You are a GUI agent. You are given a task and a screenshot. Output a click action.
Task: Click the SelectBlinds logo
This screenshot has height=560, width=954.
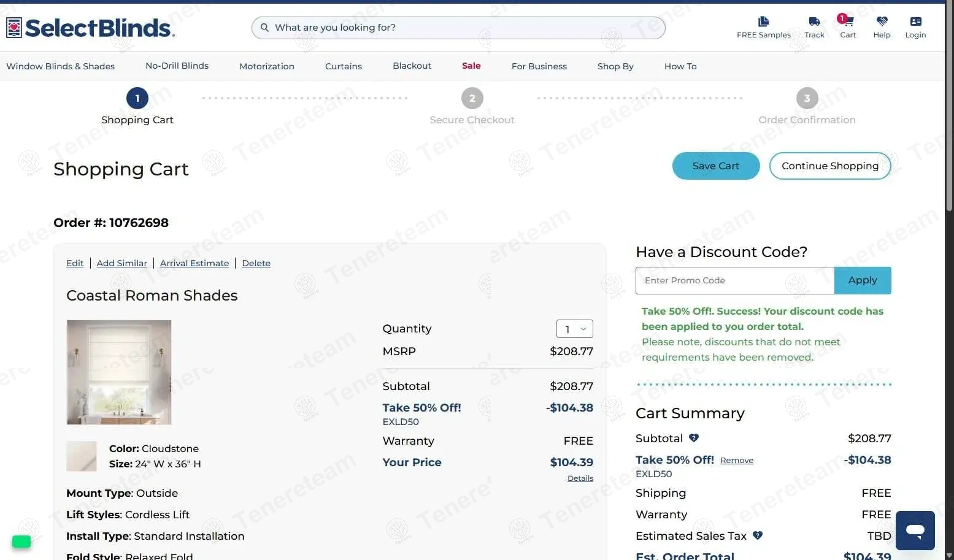90,28
